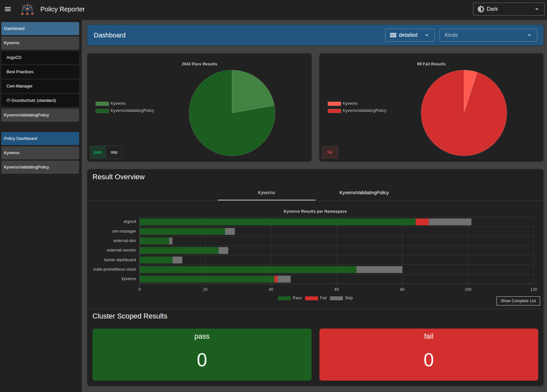Viewport: 547px width, 392px height.
Task: Expand the Kinds filter dropdown
Action: point(488,35)
